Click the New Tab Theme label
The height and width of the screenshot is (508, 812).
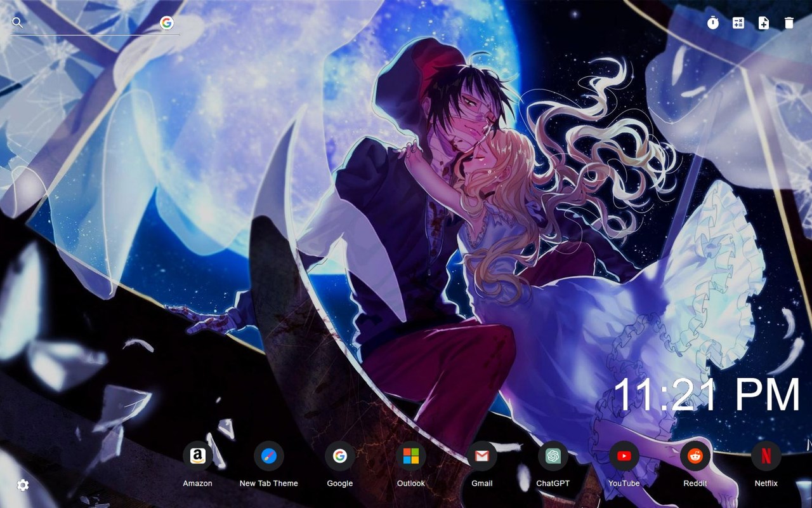coord(269,483)
